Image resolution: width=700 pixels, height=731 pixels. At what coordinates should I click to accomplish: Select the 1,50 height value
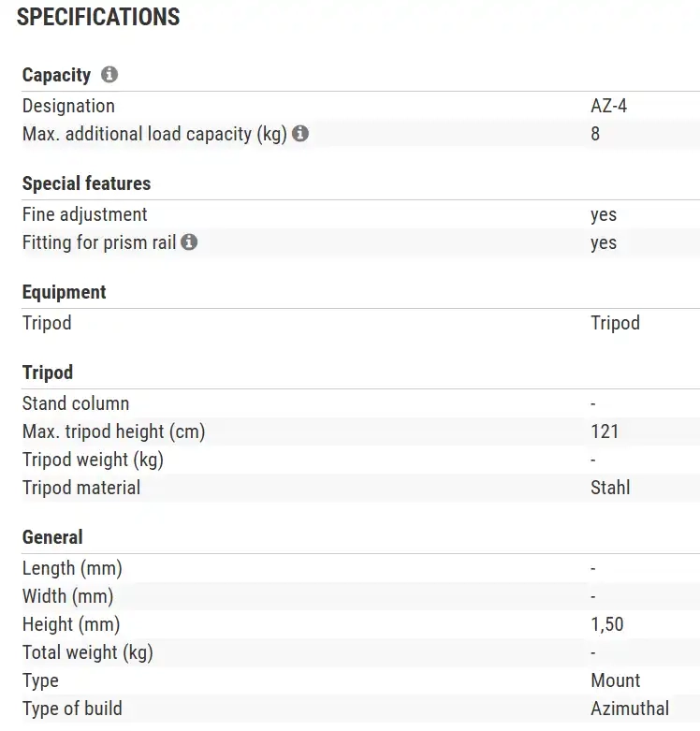coord(606,624)
